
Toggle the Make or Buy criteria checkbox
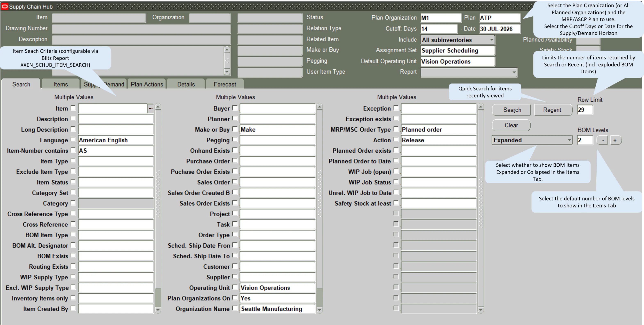[234, 129]
